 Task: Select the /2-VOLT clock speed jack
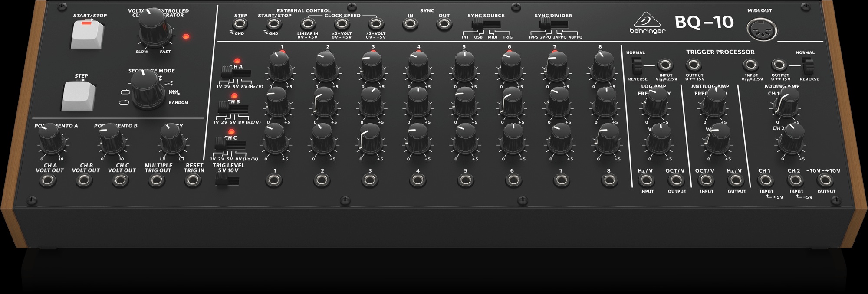pos(375,24)
